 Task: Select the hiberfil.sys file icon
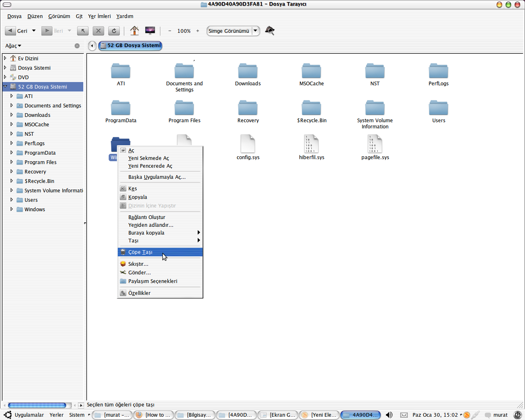click(x=311, y=144)
